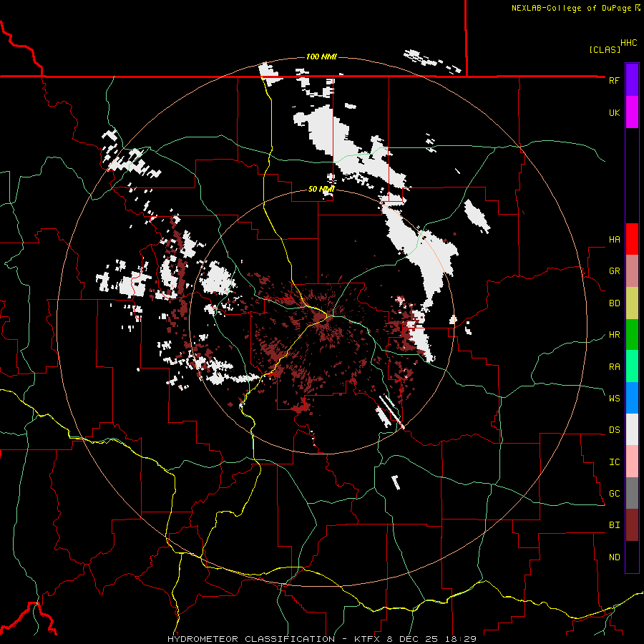Image resolution: width=644 pixels, height=644 pixels.
Task: Click the HA legend label
Action: tap(614, 239)
